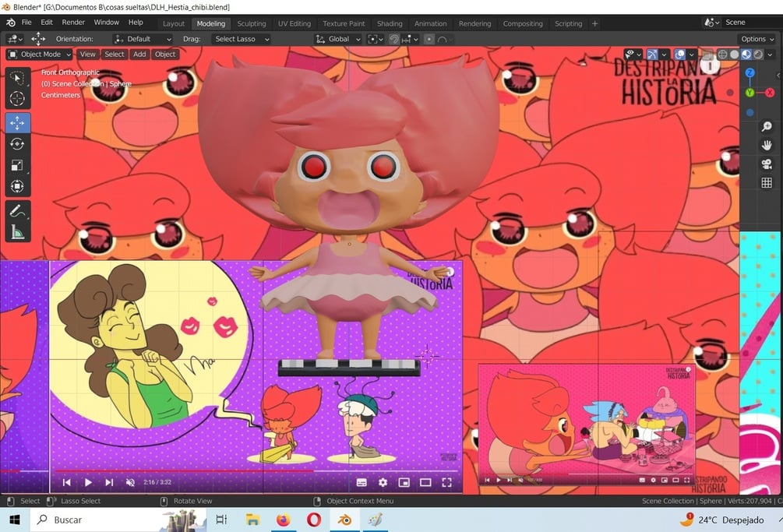Activate the Rotate tool
This screenshot has height=532, width=783.
point(17,144)
